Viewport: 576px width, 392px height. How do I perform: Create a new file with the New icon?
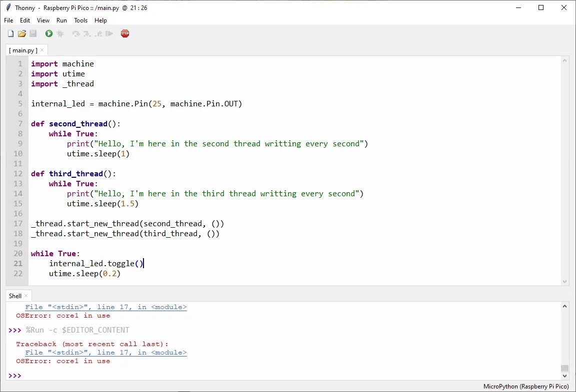tap(10, 34)
